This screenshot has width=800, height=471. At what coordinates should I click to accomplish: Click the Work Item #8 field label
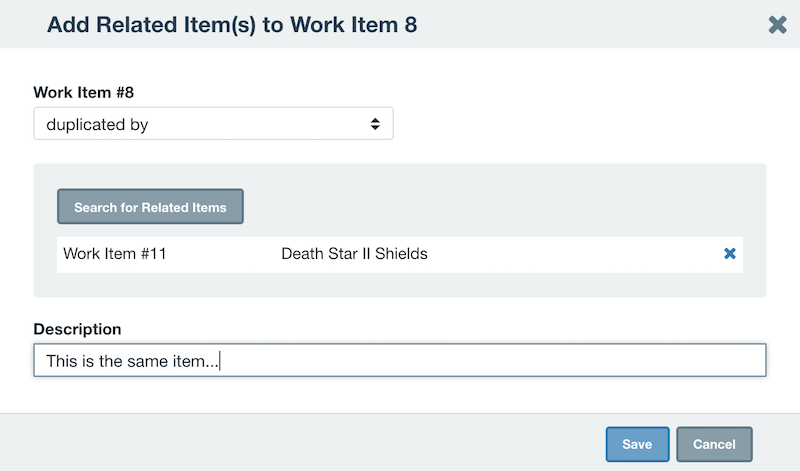84,92
